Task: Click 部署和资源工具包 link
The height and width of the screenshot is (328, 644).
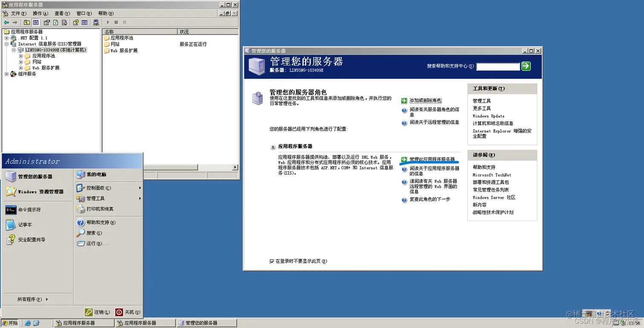Action: pos(491,182)
